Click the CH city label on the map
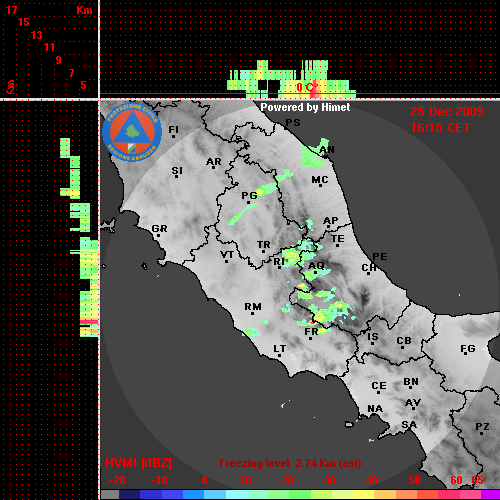The width and height of the screenshot is (500, 500). pos(369,268)
